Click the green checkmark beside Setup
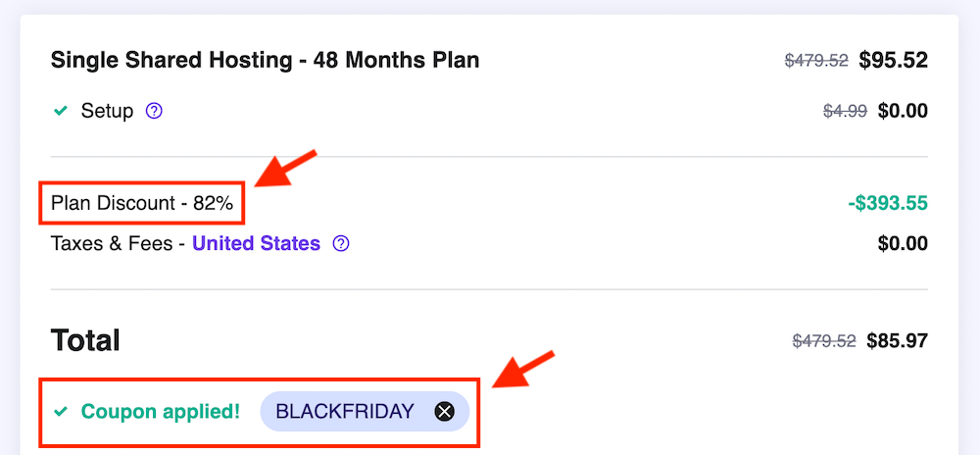Viewport: 980px width, 455px height. click(61, 111)
